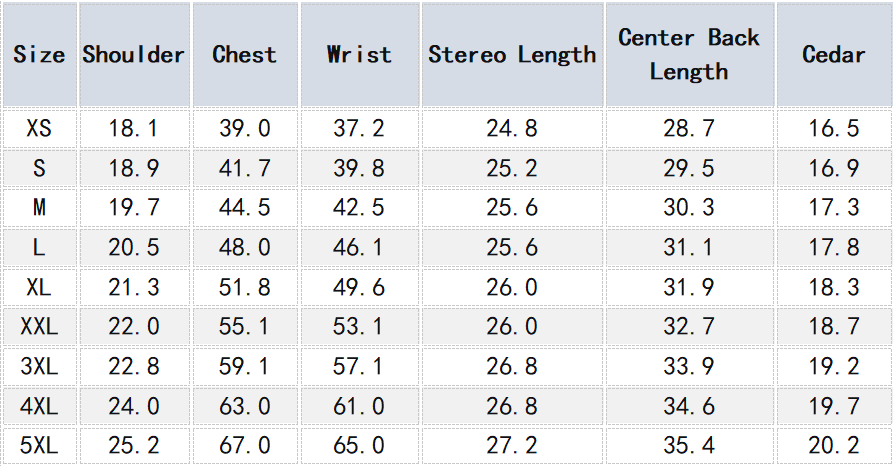895x466 pixels.
Task: Select the XS size row label
Action: coord(39,129)
